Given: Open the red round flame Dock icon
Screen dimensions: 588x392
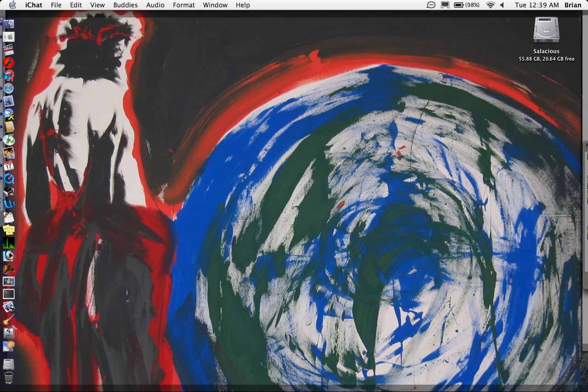Looking at the screenshot, I should (x=9, y=62).
